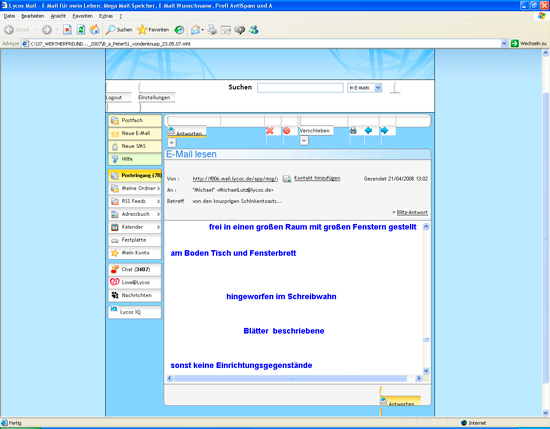The image size is (550, 429).
Task: Expand Meine Ordner submenu arrow
Action: click(159, 188)
